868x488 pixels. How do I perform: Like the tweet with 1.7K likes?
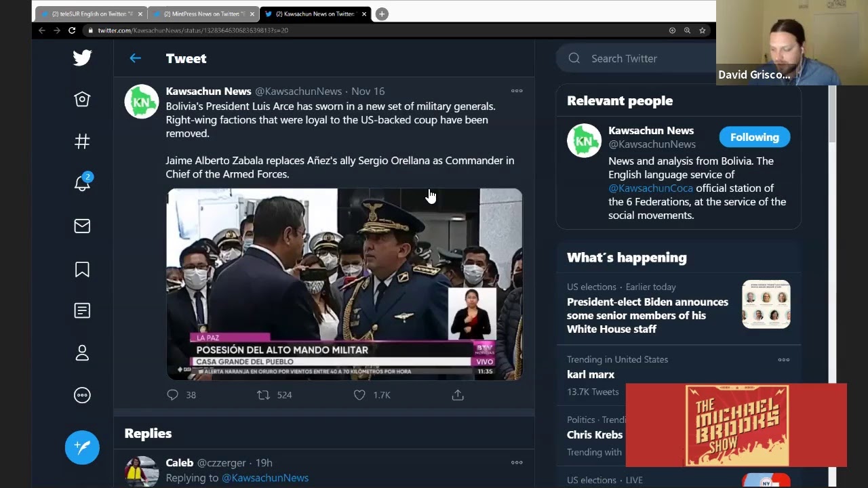[359, 394]
